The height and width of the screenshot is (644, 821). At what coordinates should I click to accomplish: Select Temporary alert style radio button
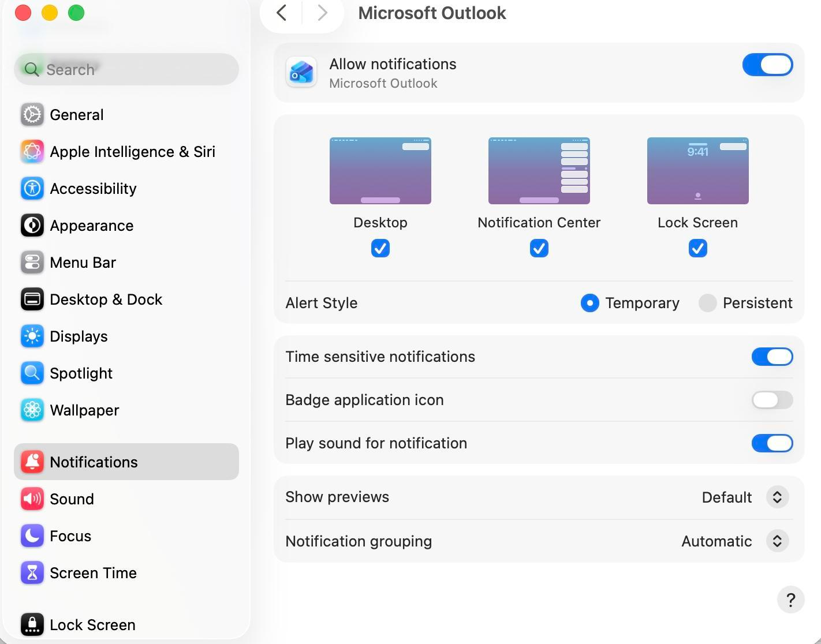click(x=590, y=303)
